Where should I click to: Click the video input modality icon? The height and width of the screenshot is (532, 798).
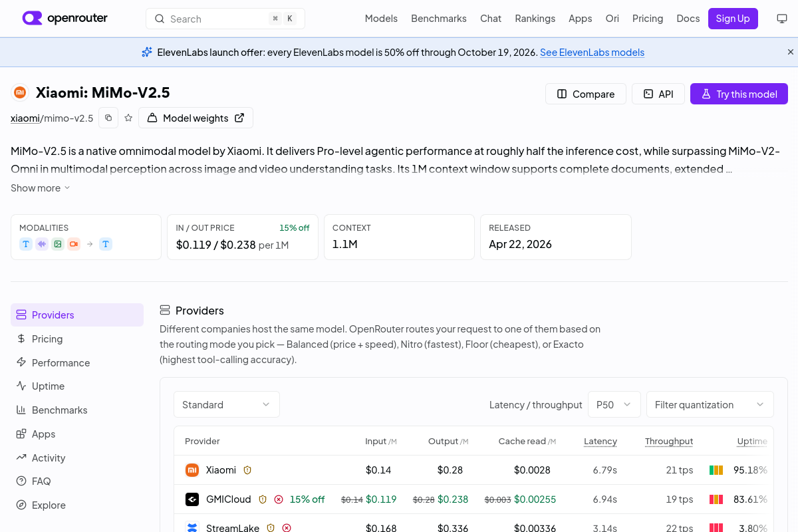(74, 244)
